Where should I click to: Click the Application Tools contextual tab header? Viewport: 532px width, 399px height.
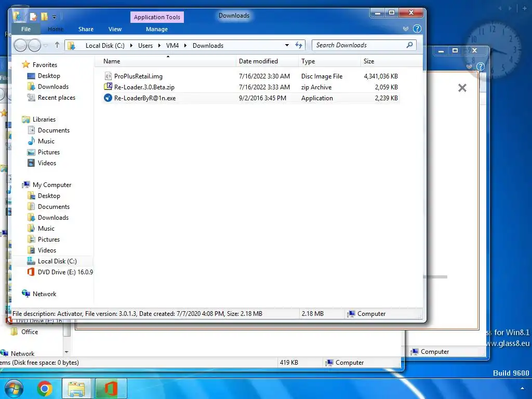click(157, 17)
